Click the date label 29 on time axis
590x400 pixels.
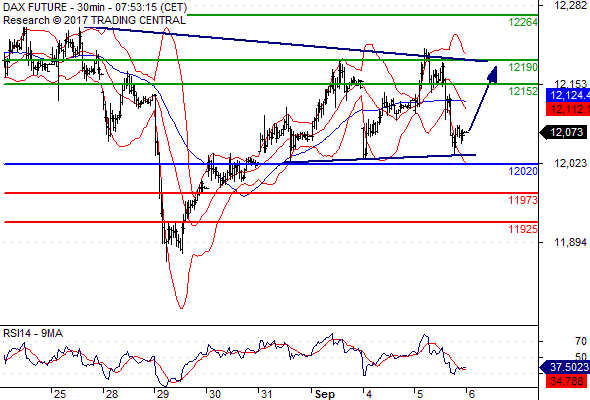163,394
